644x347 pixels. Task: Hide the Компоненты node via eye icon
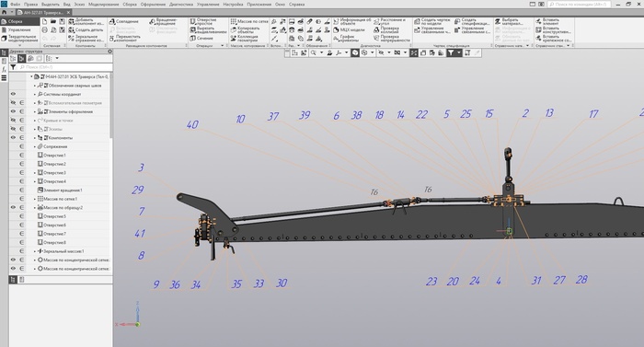click(13, 138)
